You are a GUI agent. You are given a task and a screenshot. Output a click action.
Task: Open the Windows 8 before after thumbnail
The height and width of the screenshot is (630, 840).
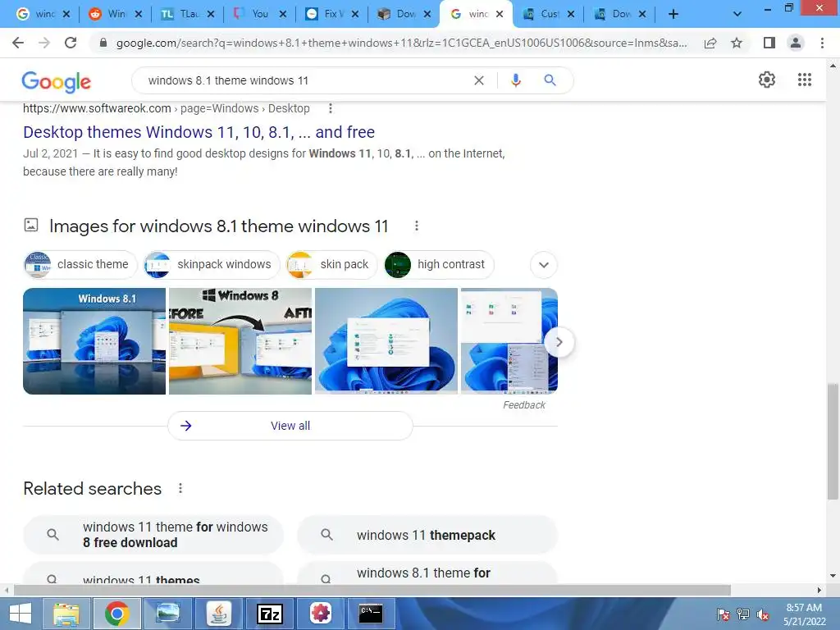pos(240,341)
